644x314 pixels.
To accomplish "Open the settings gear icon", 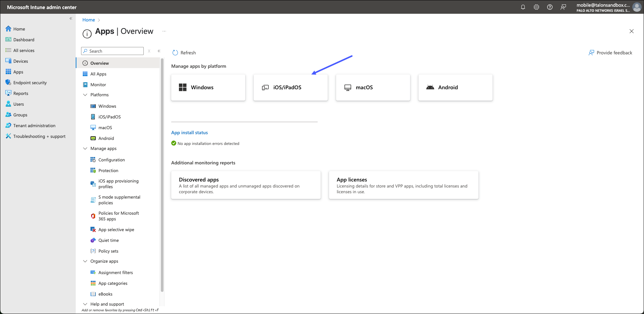I will pos(536,7).
